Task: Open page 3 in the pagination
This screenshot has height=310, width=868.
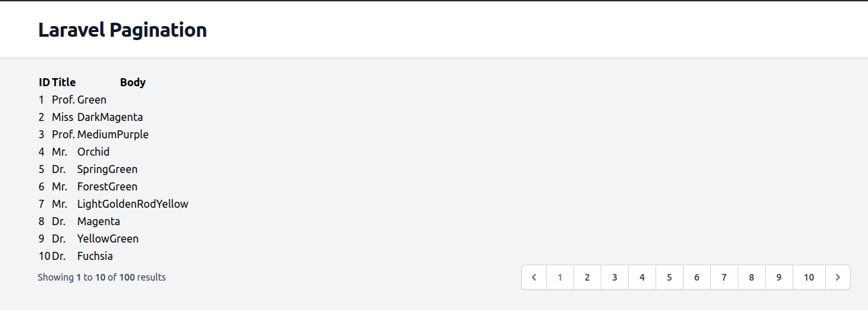Action: 615,277
